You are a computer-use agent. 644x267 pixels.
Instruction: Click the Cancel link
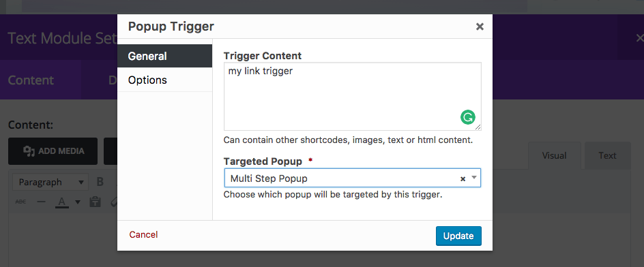click(143, 234)
